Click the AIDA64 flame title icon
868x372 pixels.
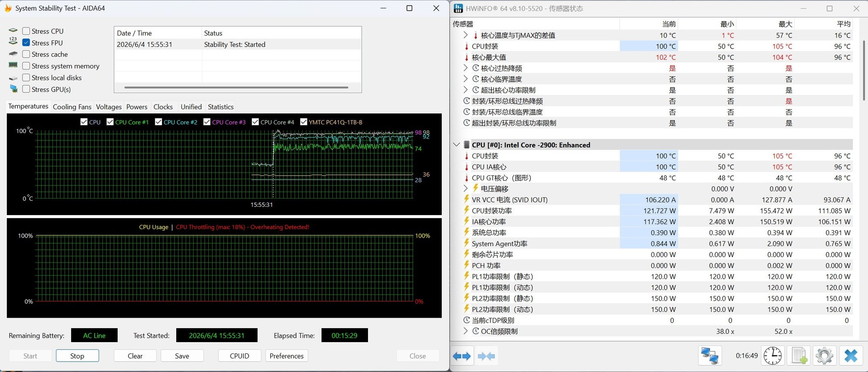tap(8, 8)
